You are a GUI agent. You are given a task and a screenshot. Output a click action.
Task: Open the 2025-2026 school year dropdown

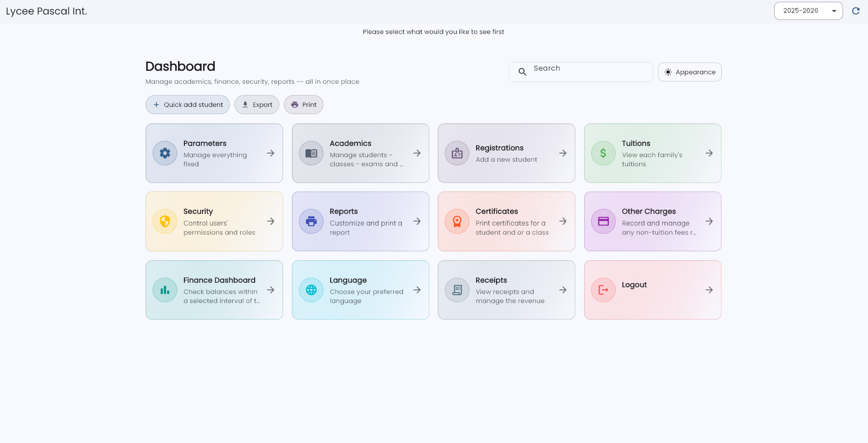click(808, 11)
